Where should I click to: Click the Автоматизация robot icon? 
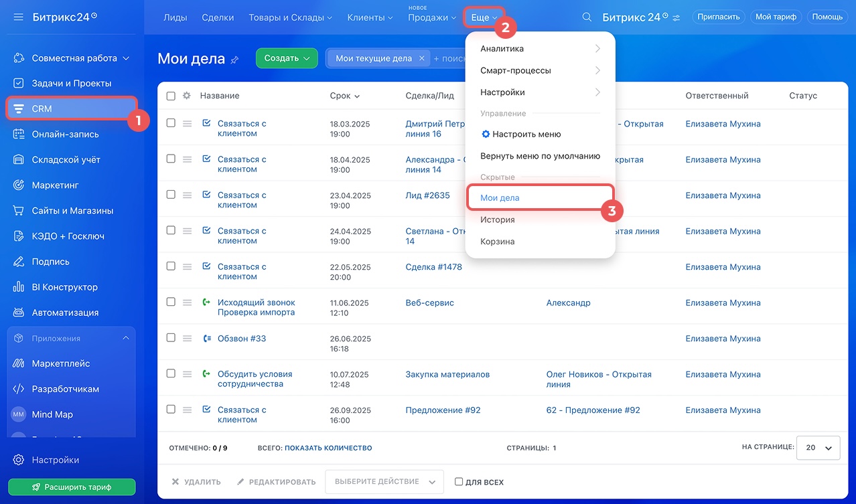pyautogui.click(x=19, y=313)
